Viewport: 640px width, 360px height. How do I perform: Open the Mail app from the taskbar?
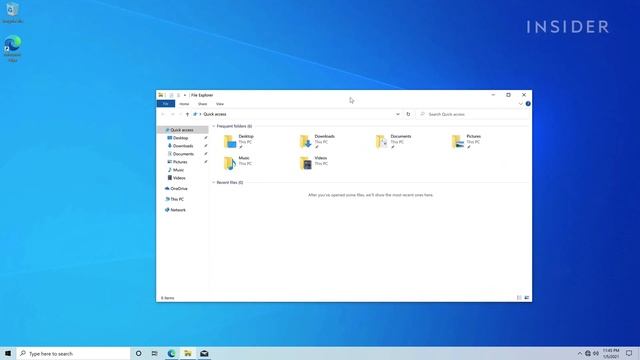[x=204, y=353]
